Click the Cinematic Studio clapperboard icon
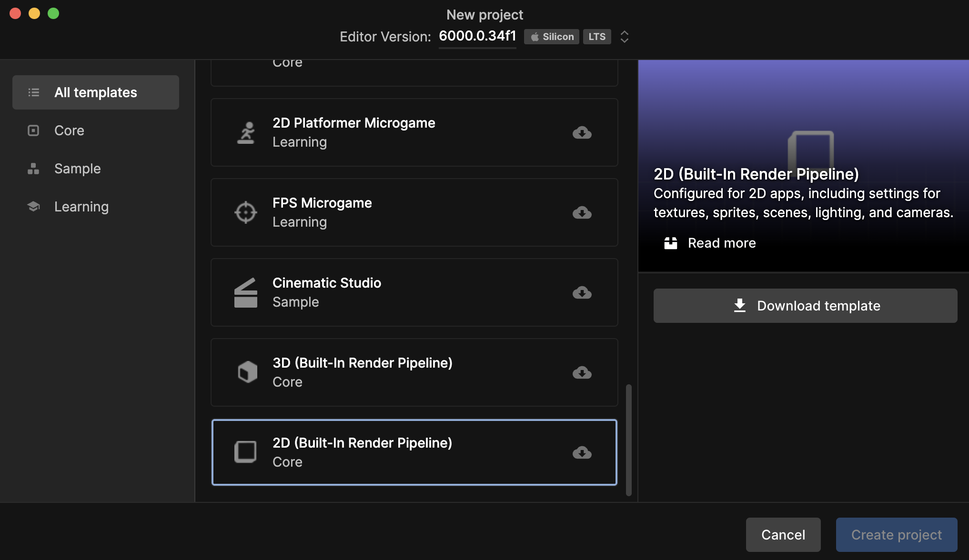Viewport: 969px width, 560px height. tap(246, 292)
